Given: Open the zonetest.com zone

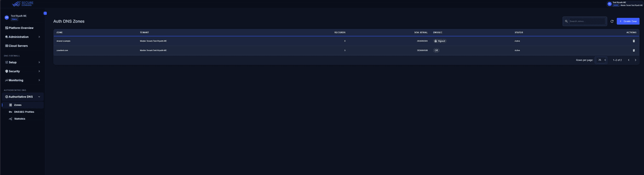Looking at the screenshot, I should pos(62,50).
